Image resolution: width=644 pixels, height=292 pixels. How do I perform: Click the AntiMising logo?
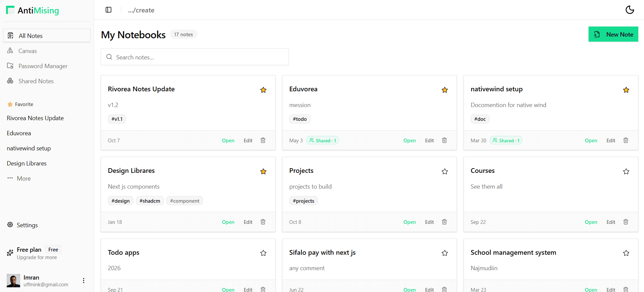(x=33, y=10)
